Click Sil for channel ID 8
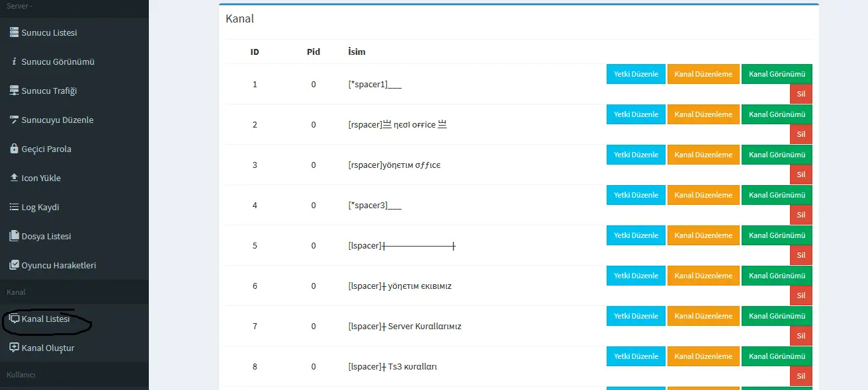Image resolution: width=868 pixels, height=390 pixels. [x=801, y=376]
